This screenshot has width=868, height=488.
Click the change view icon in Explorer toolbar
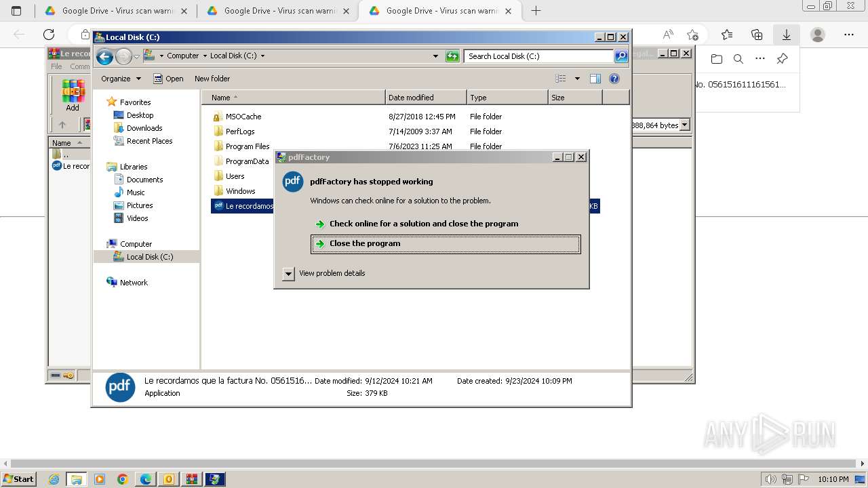[560, 79]
